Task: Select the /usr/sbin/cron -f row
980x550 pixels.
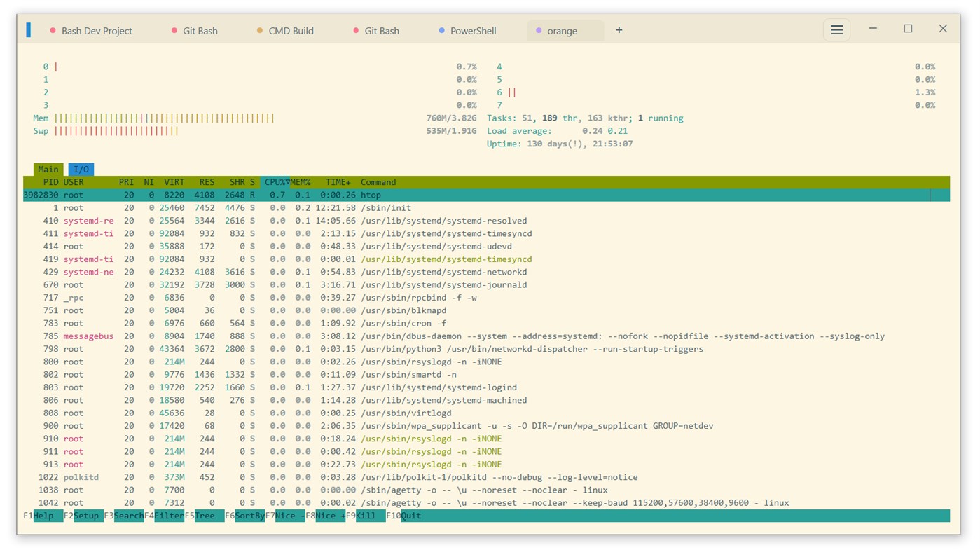Action: [486, 324]
